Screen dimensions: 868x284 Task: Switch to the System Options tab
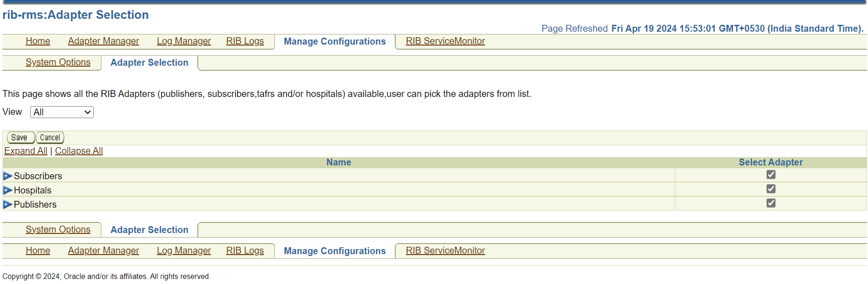click(x=58, y=62)
